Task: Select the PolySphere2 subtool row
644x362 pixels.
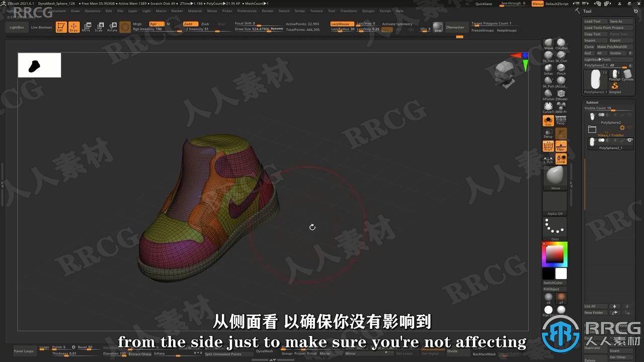Action: tap(610, 118)
